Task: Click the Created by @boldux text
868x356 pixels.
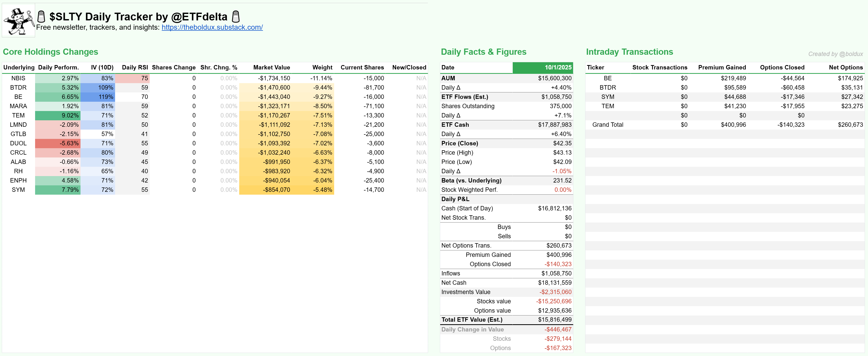Action: click(x=835, y=54)
